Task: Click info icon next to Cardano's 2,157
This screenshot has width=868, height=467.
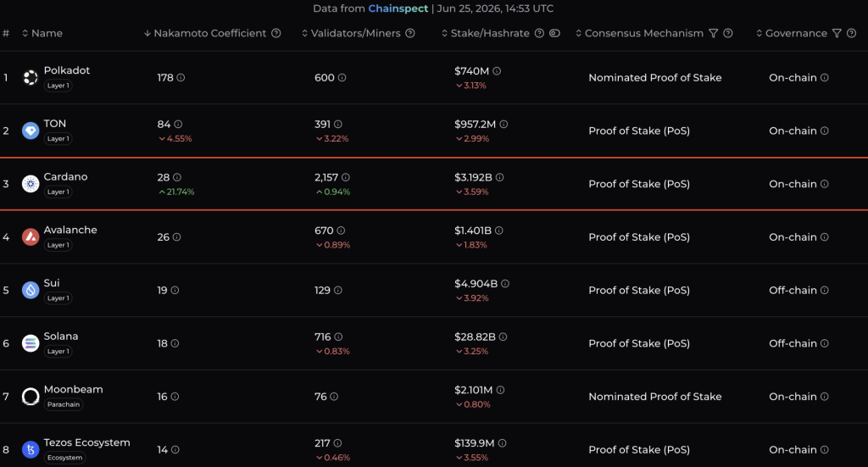Action: pos(346,177)
